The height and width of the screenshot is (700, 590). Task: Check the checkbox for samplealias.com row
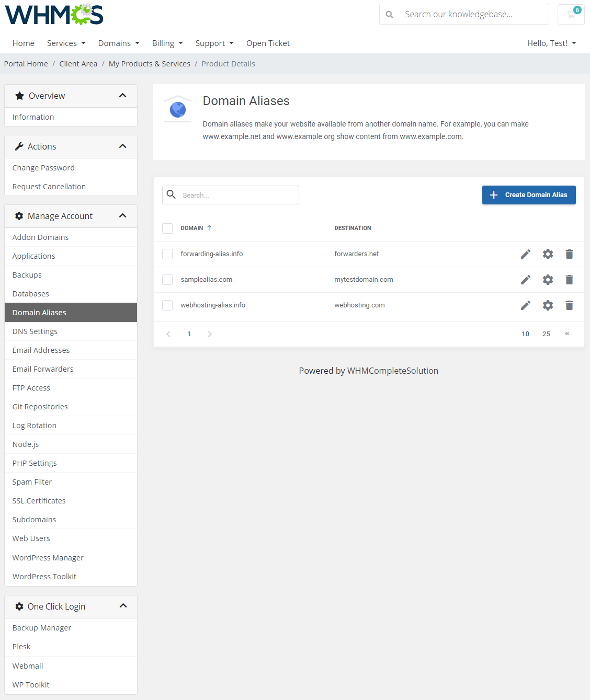point(167,279)
